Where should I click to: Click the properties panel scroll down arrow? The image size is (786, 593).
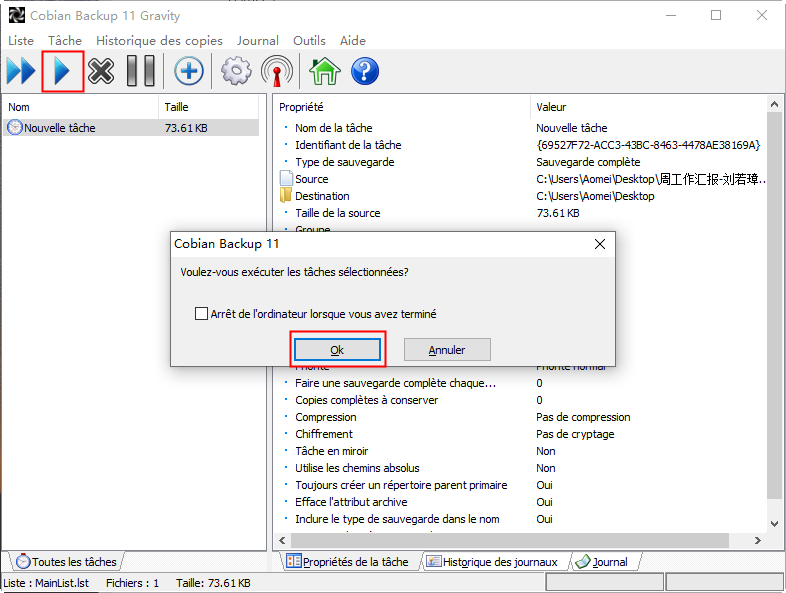pyautogui.click(x=774, y=523)
